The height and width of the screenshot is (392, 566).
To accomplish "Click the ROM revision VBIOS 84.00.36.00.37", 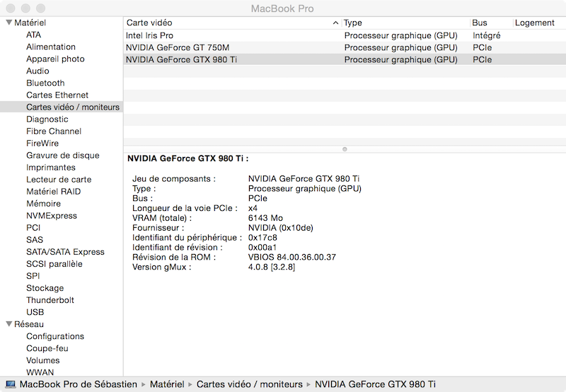I will (291, 257).
